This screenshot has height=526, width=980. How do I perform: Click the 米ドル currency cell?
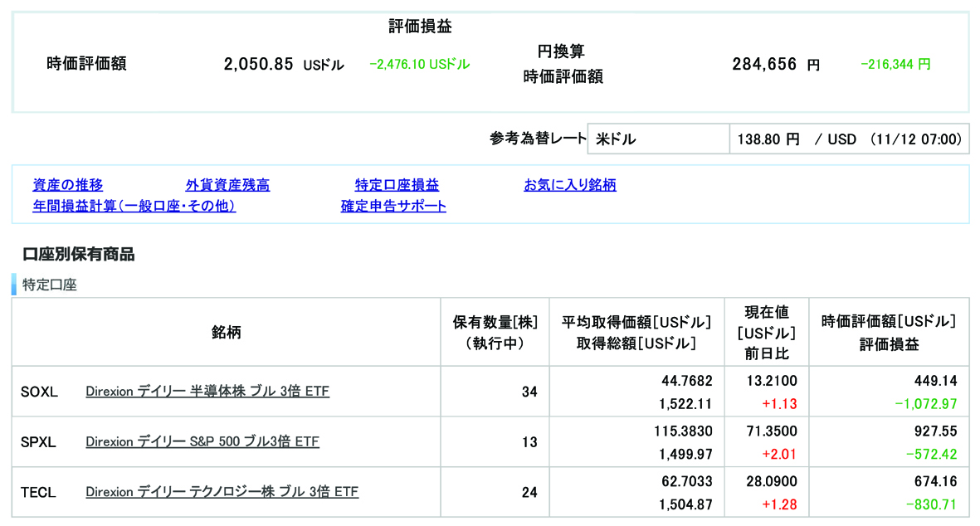pos(659,139)
